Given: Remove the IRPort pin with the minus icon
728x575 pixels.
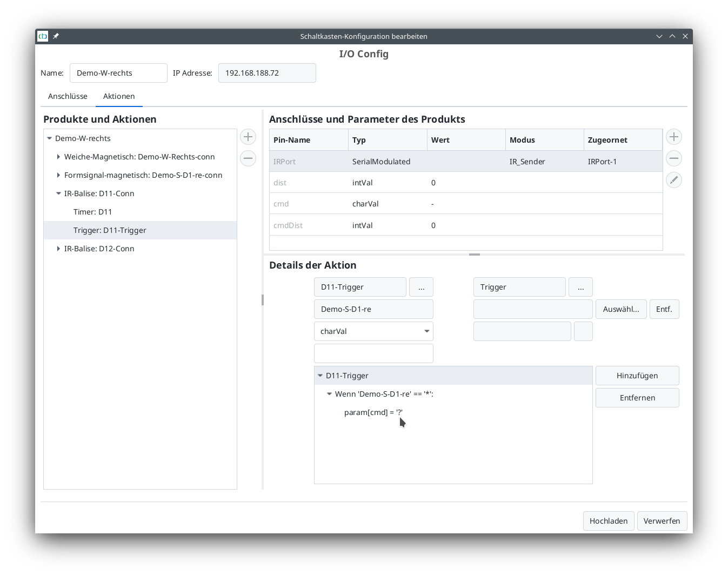Looking at the screenshot, I should [x=673, y=158].
